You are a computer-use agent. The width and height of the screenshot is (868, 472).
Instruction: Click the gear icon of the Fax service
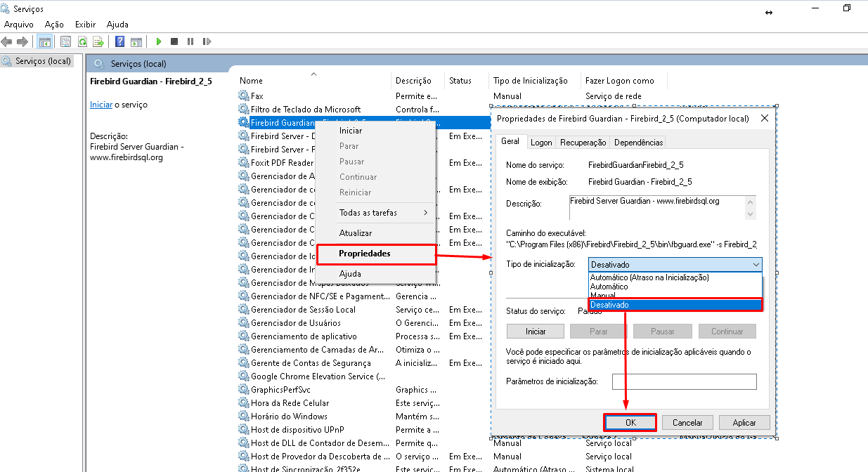click(244, 96)
